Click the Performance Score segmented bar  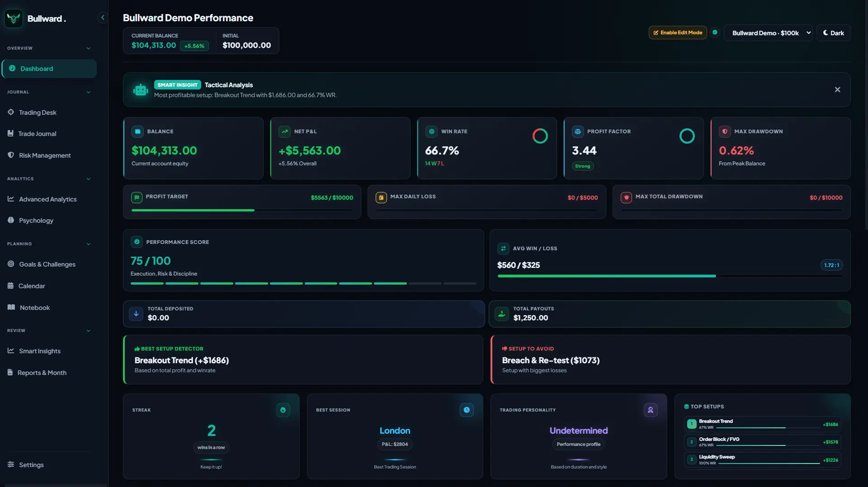pos(303,283)
